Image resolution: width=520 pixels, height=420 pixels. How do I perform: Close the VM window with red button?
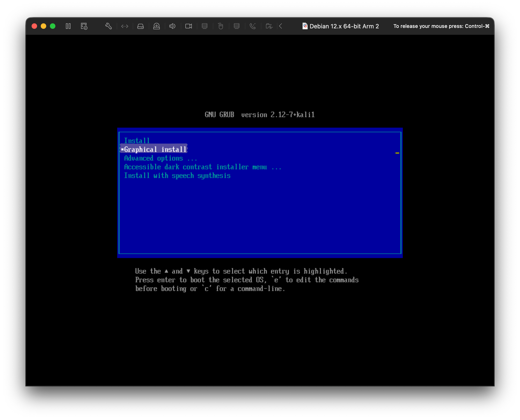pos(34,26)
